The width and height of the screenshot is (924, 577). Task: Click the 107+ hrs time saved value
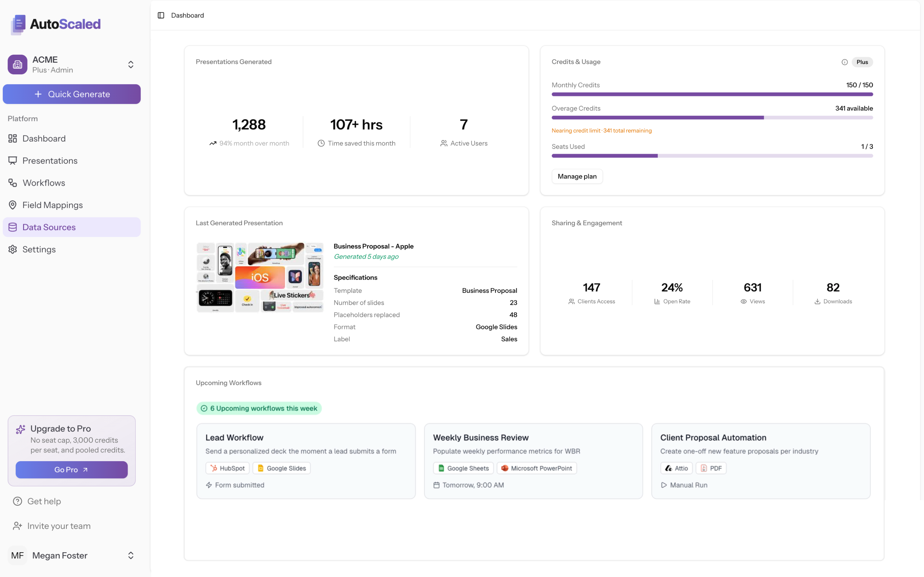pos(356,124)
